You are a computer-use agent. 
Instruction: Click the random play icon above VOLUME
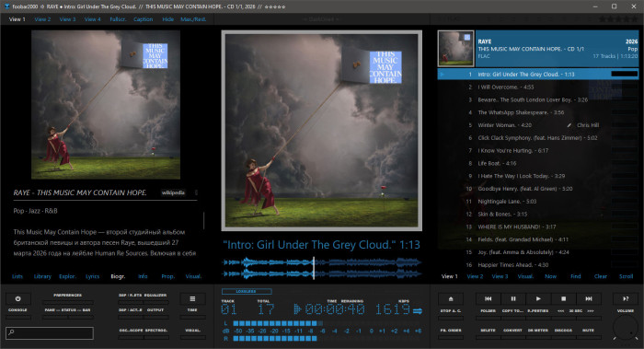(x=626, y=299)
